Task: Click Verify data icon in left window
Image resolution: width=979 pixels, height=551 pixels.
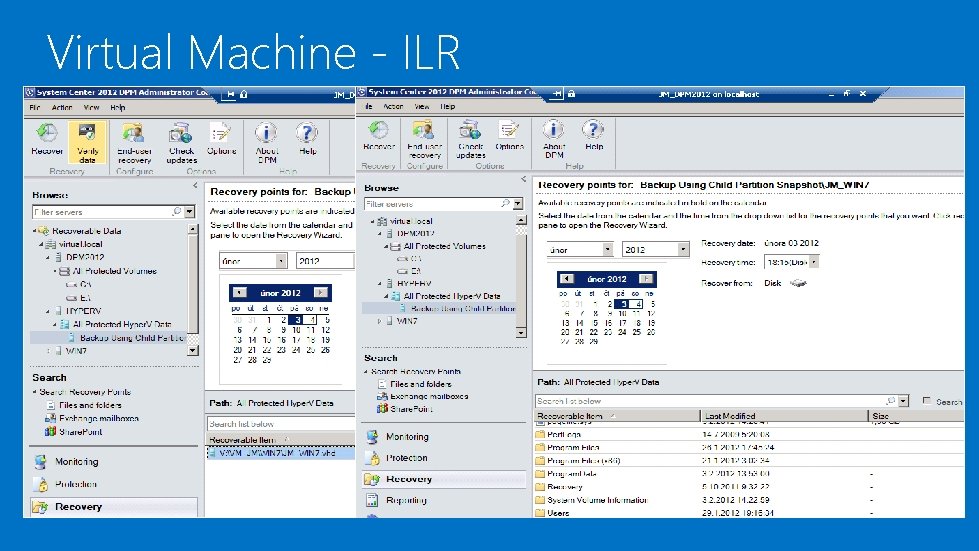Action: pos(87,142)
